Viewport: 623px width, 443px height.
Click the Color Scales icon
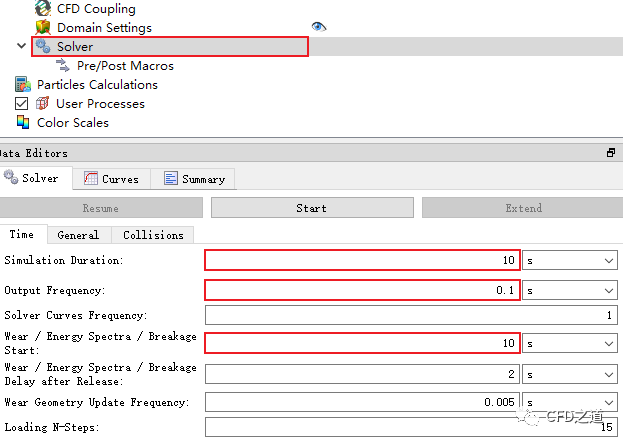[23, 123]
